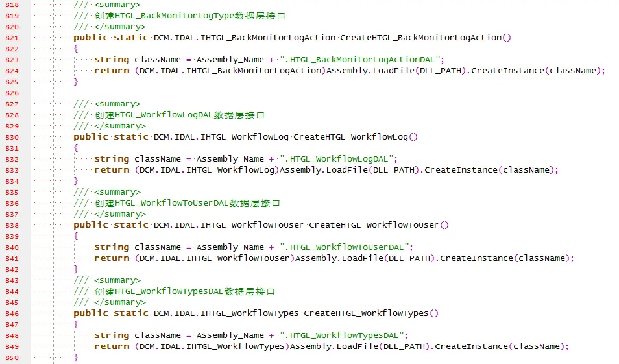Click the CreateHTGL_WorkflowLog method name
The image size is (619, 364).
tap(350, 137)
